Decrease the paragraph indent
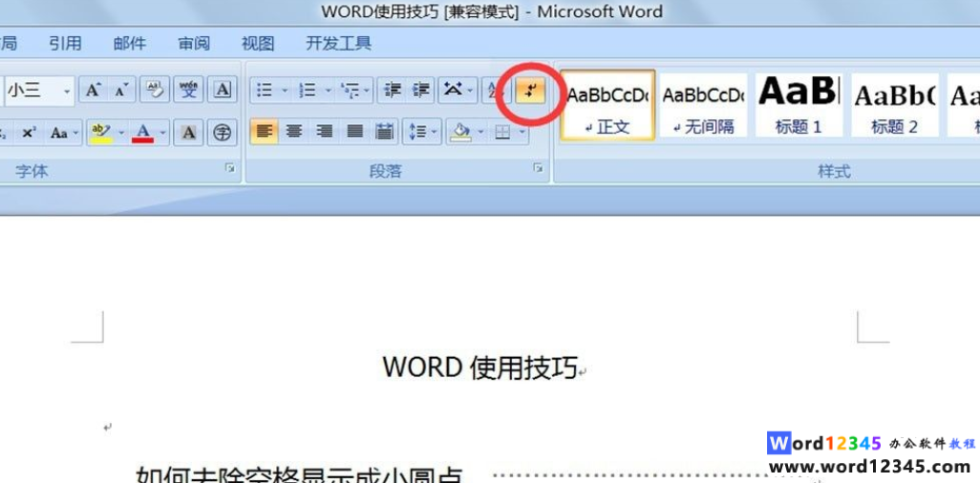The width and height of the screenshot is (980, 483). tap(392, 91)
